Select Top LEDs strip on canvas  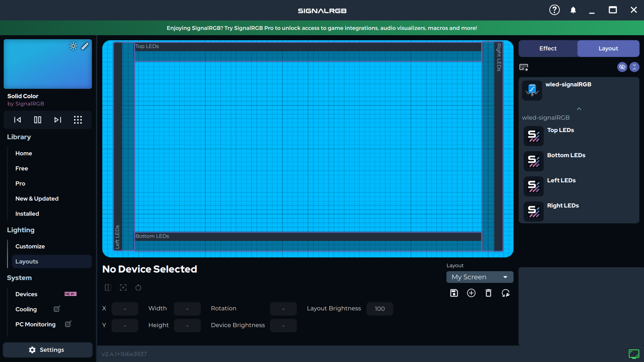(x=308, y=52)
